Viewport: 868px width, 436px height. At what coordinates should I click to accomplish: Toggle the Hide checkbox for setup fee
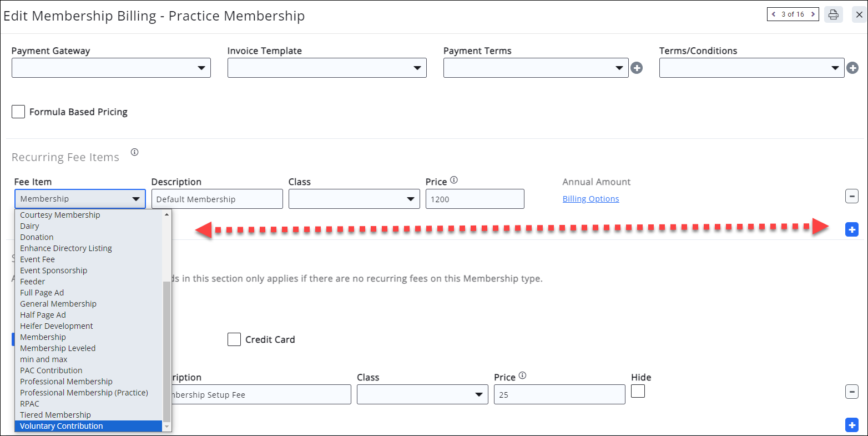pos(638,391)
